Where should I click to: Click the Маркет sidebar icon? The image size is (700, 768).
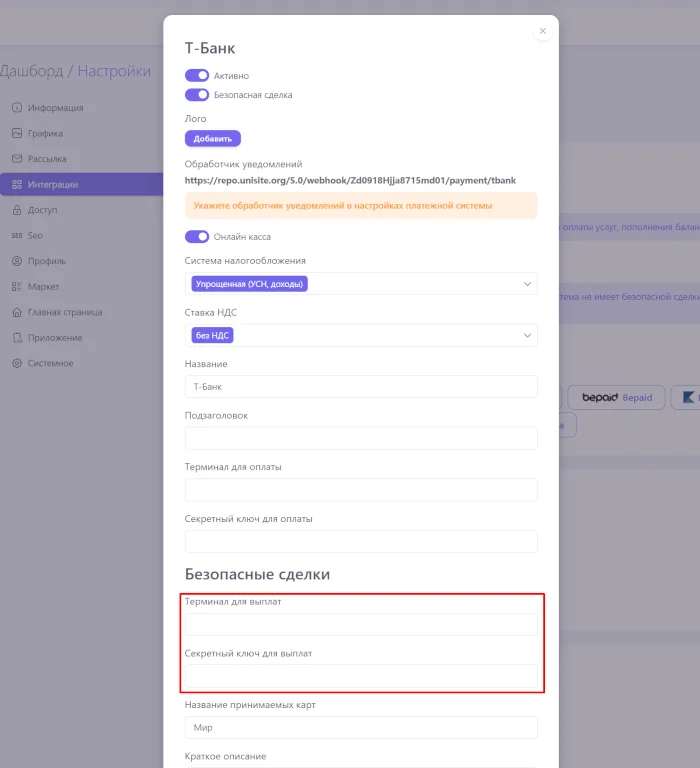[17, 287]
